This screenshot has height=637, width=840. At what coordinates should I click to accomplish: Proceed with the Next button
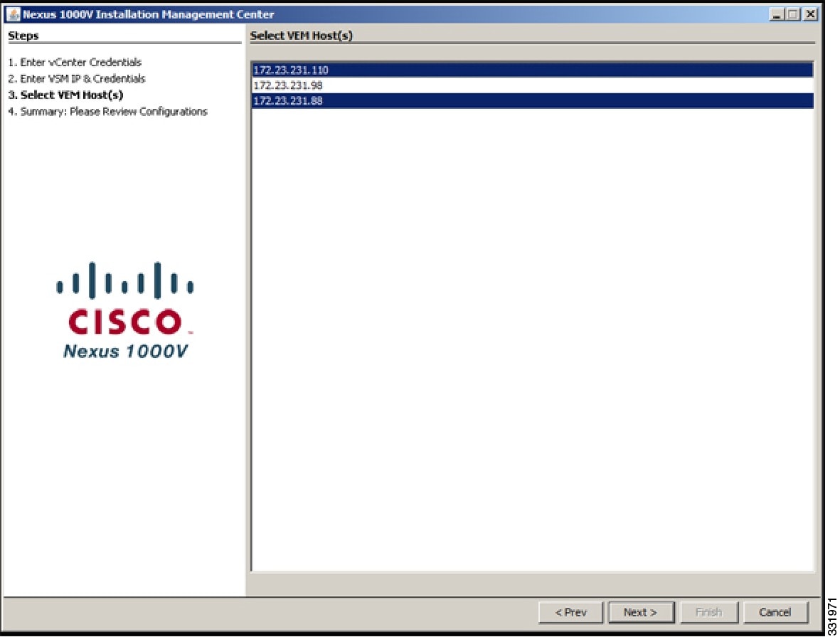(641, 612)
